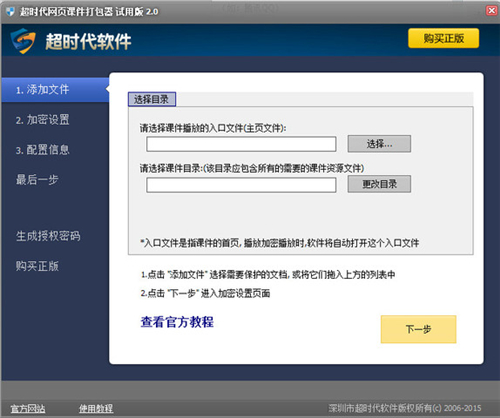Click the courseware directory input field

[241, 185]
